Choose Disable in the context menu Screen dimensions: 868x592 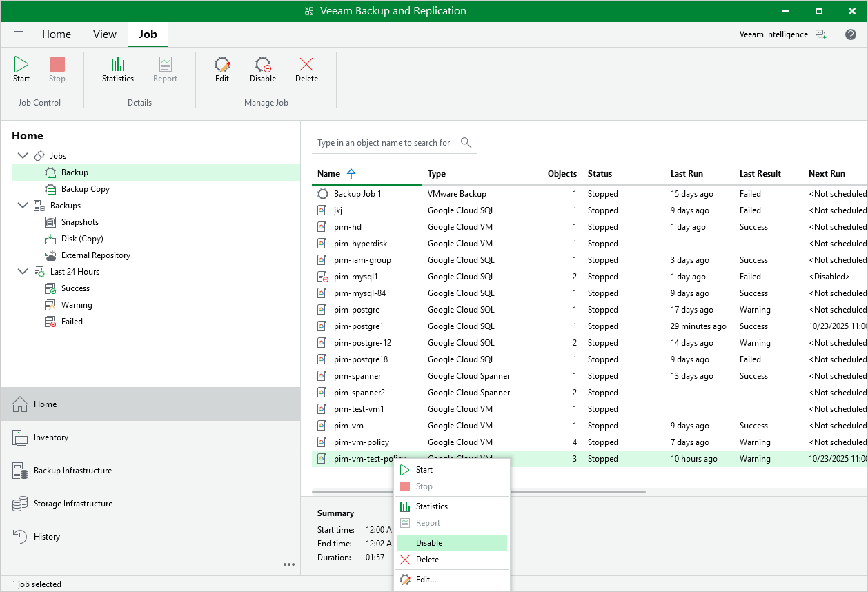452,543
